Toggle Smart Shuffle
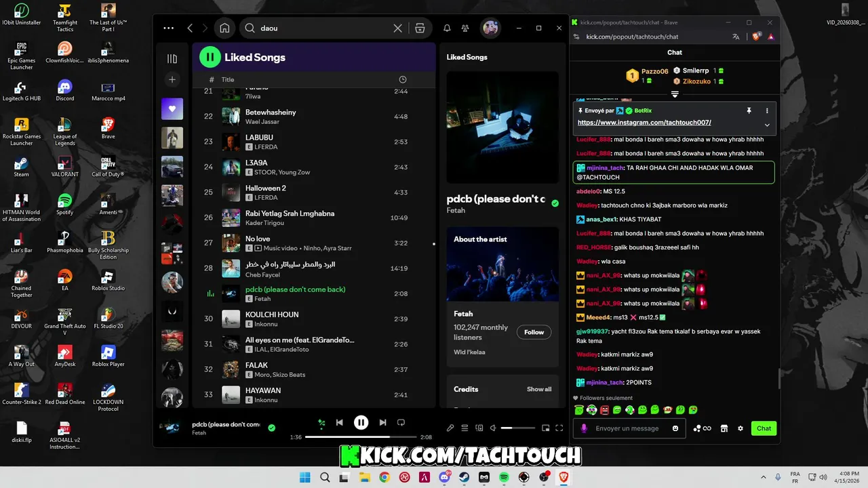 click(321, 422)
